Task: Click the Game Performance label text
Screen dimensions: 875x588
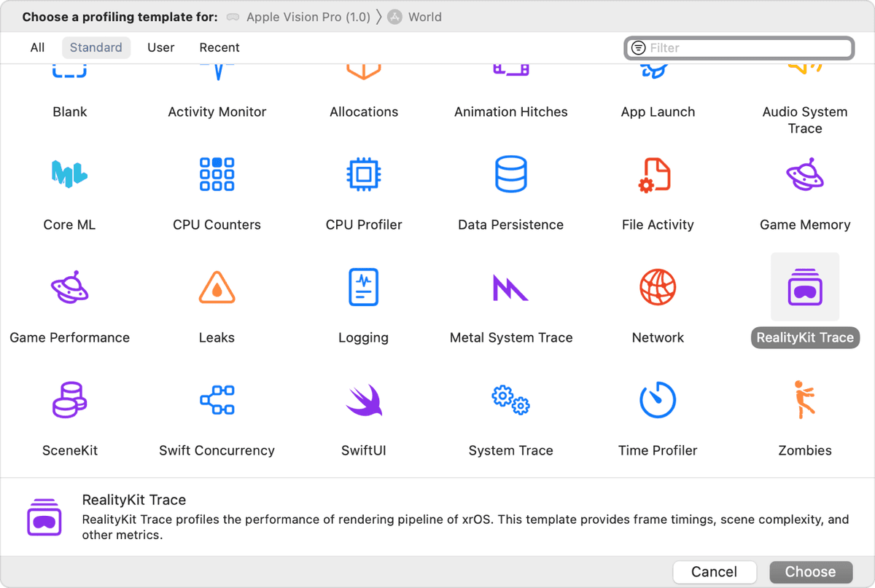Action: click(x=69, y=337)
